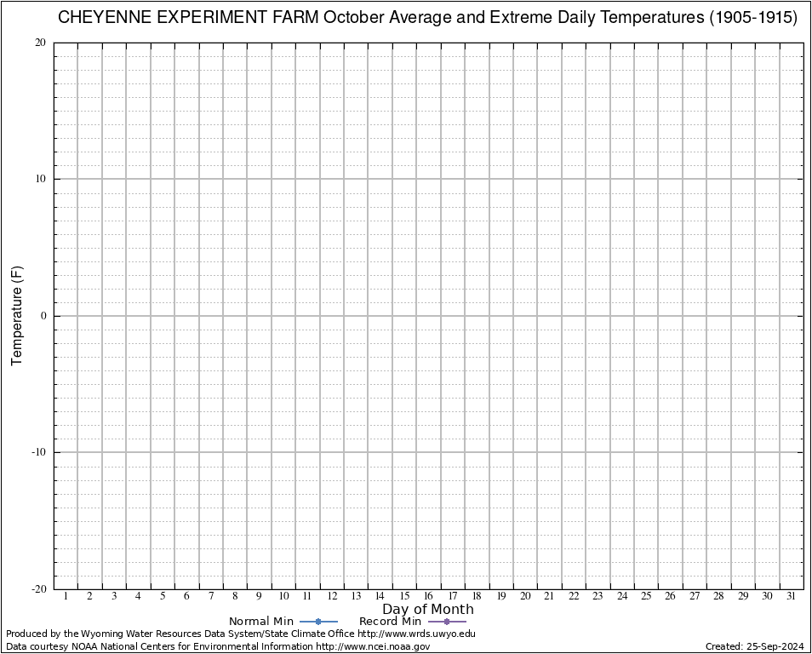Click x-axis day label 17
The width and height of the screenshot is (812, 654).
point(453,596)
